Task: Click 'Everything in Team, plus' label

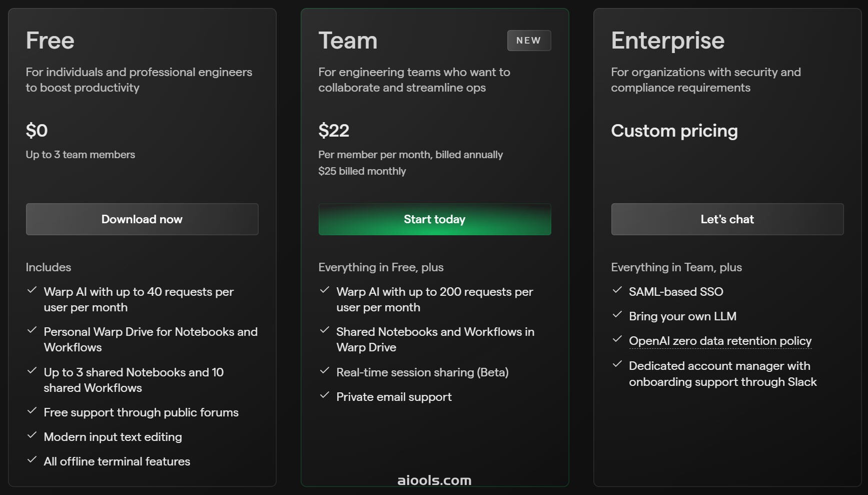Action: 676,267
